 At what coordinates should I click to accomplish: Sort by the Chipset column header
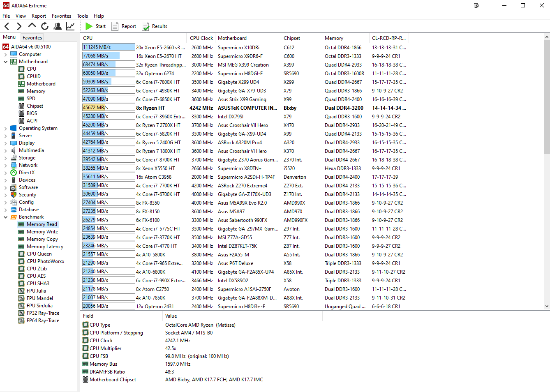[302, 38]
